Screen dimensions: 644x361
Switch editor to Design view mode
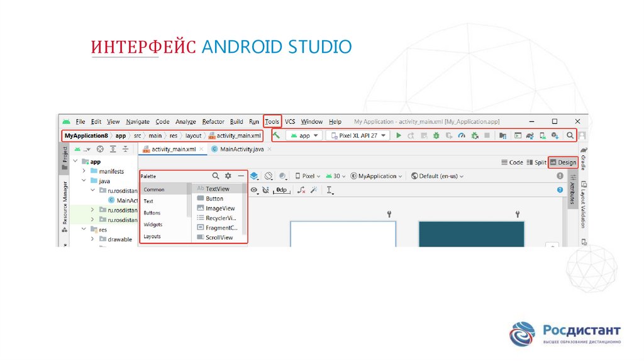[563, 162]
